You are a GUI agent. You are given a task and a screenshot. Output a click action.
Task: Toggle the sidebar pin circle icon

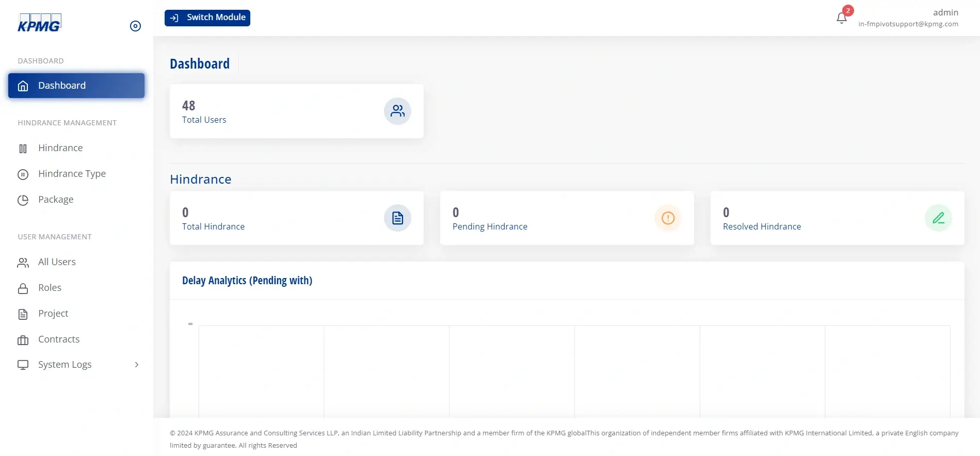point(135,26)
